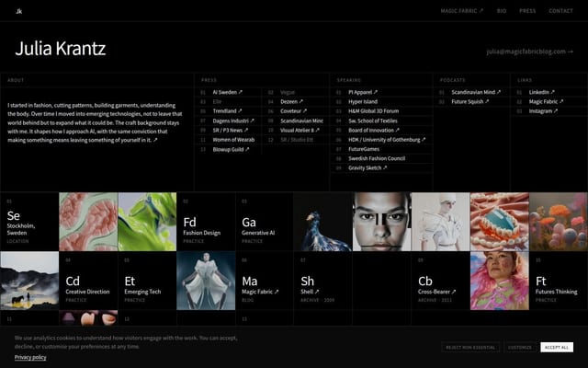Click Reject Non-Essential cookies button

pos(470,348)
